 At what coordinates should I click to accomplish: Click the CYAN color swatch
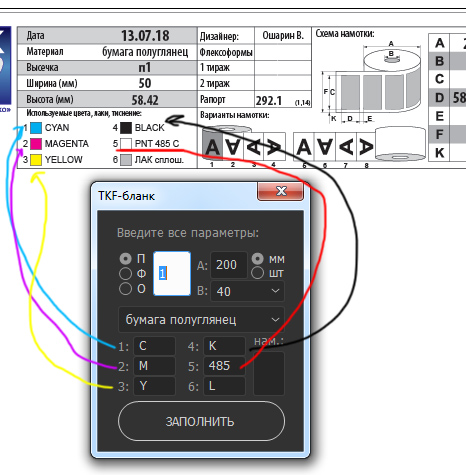tap(36, 128)
